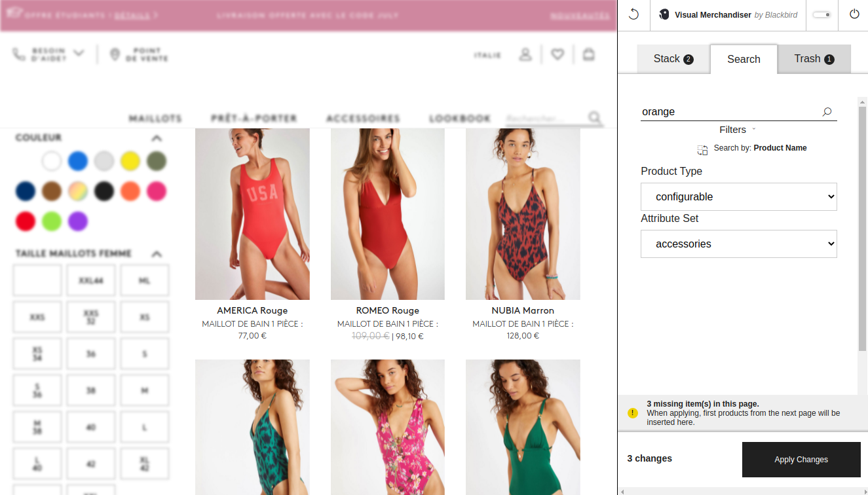Select the white color swatch
This screenshot has height=495, width=868.
[x=52, y=161]
